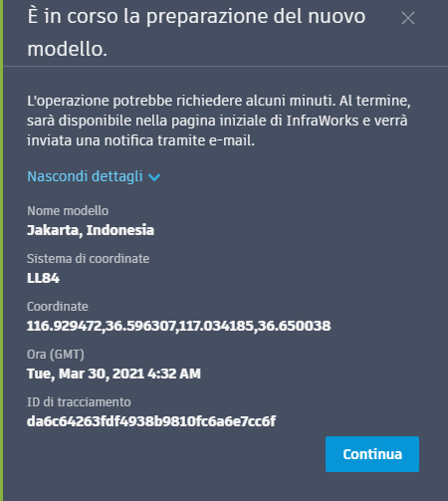Select the tracking ID starting with da6c64263
Screen dimensions: 448x501
tap(151, 421)
